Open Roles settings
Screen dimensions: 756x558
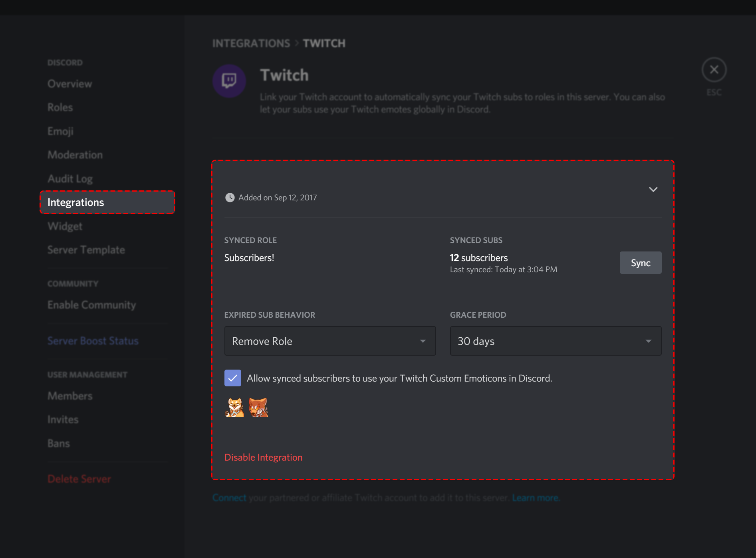[60, 107]
